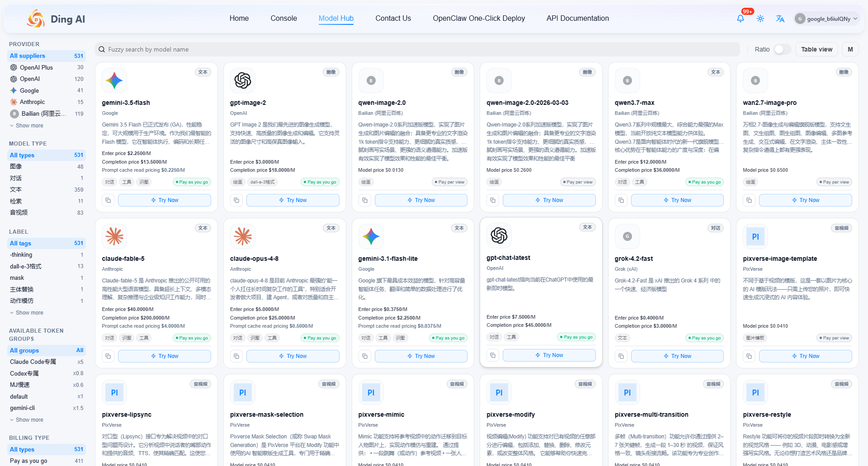Click the claude-fable-5 Anthropic logo

(114, 236)
